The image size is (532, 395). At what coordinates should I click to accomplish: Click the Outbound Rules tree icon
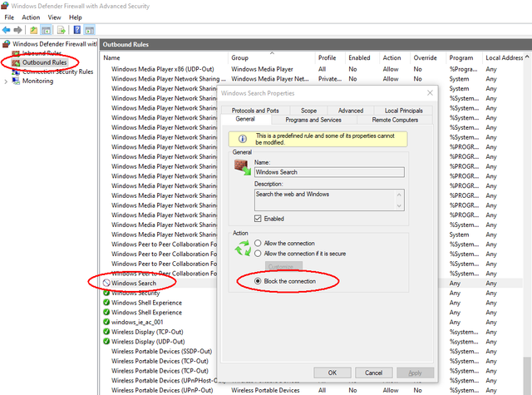(16, 62)
